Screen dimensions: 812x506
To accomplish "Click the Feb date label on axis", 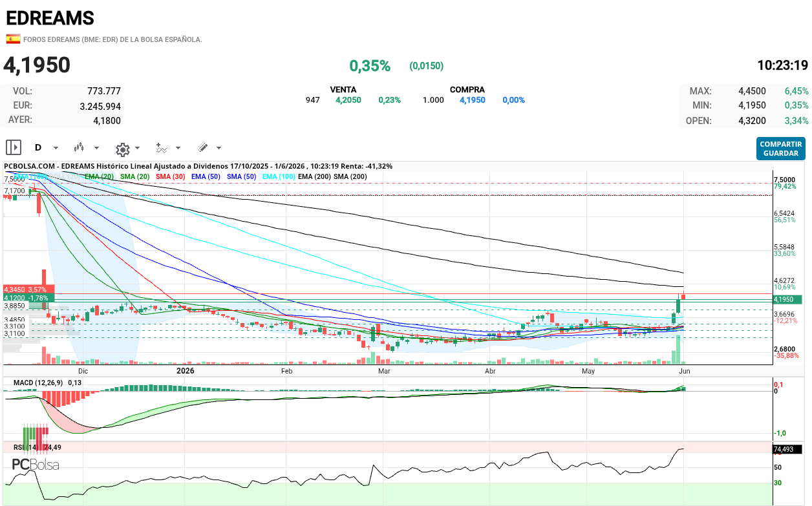I will [287, 372].
